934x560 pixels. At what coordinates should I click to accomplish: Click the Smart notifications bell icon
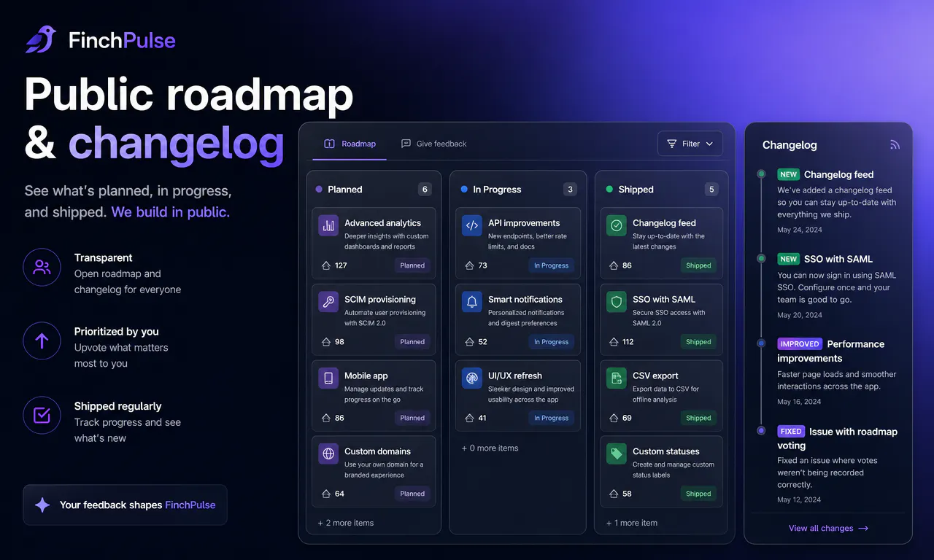[472, 302]
